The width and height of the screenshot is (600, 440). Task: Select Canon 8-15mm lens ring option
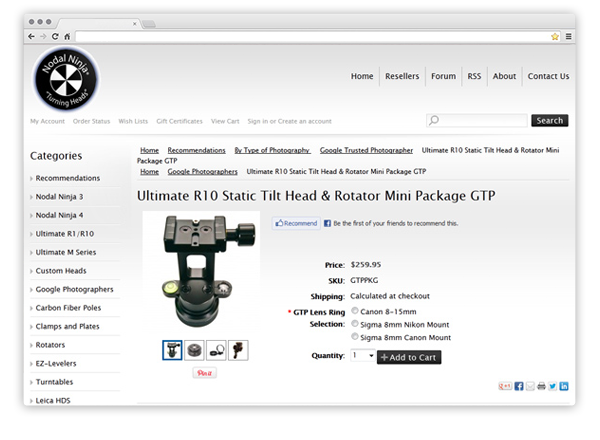tap(355, 311)
